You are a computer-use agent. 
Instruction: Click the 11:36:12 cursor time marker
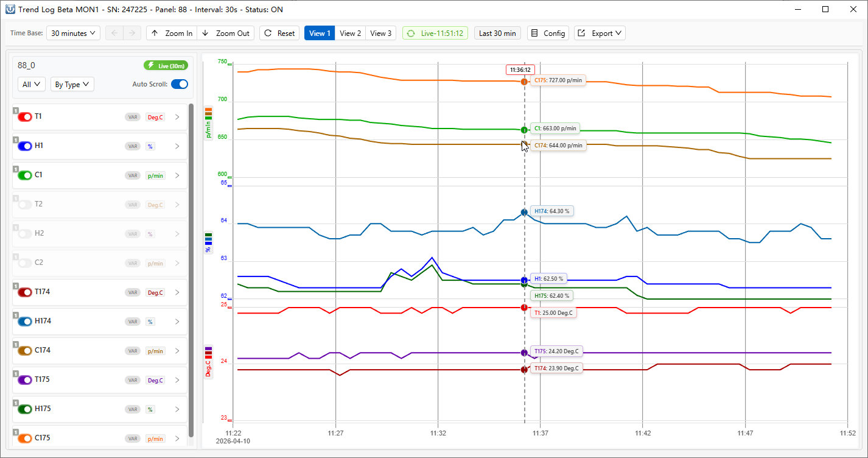520,69
